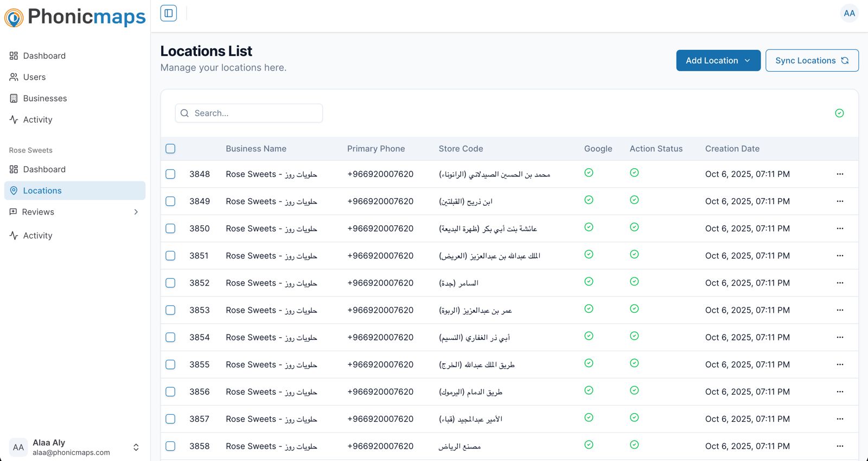This screenshot has width=868, height=461.
Task: Expand the Reviews submenu chevron
Action: 136,212
